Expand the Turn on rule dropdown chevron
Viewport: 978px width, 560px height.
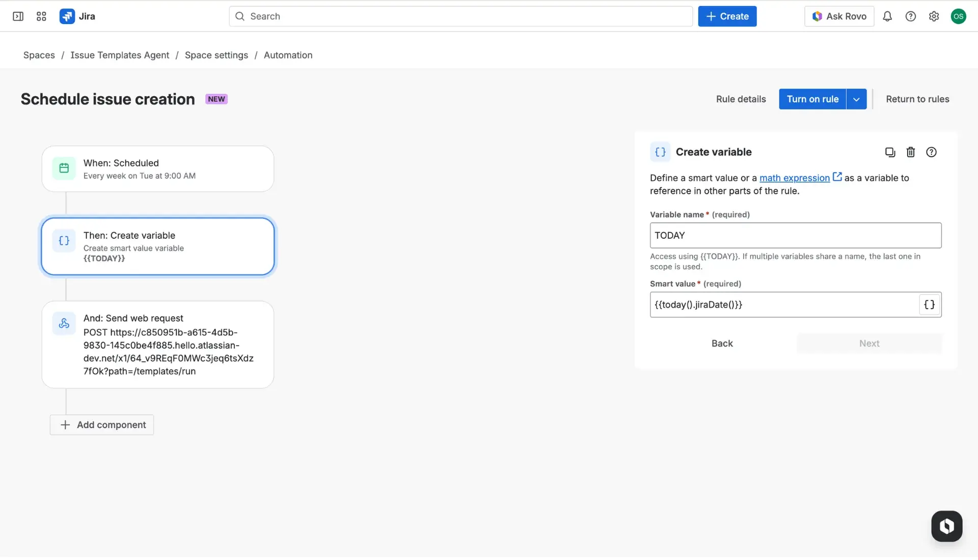click(x=855, y=99)
